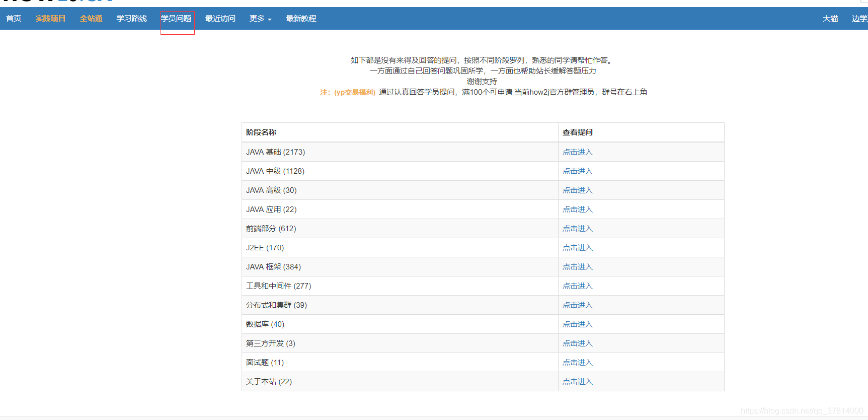Viewport: 868px width, 420px height.
Task: Open 最近访问 in the navbar
Action: pyautogui.click(x=220, y=19)
